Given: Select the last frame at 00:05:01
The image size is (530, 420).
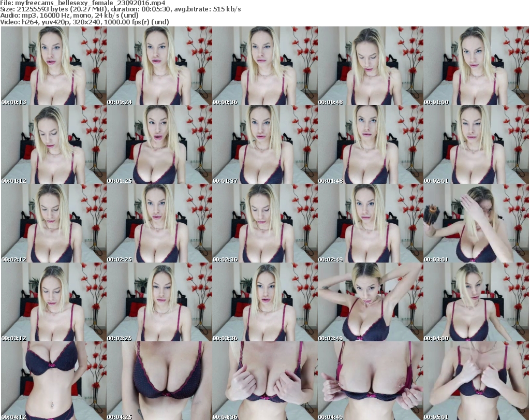Looking at the screenshot, I should click(476, 381).
